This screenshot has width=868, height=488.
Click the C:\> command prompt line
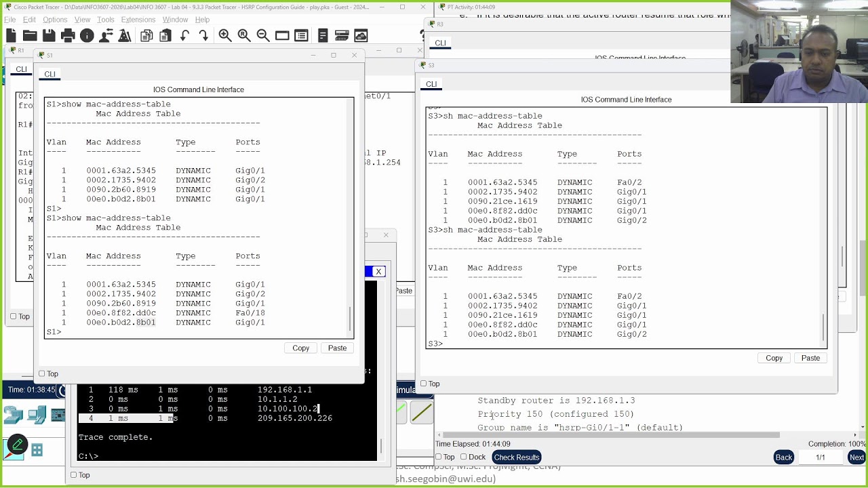[88, 456]
